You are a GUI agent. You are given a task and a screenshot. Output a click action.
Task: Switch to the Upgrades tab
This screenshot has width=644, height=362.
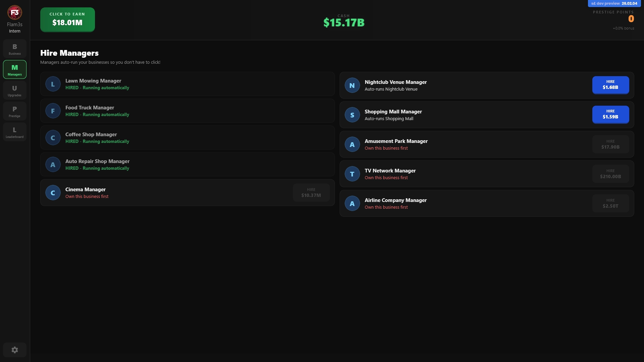click(15, 91)
